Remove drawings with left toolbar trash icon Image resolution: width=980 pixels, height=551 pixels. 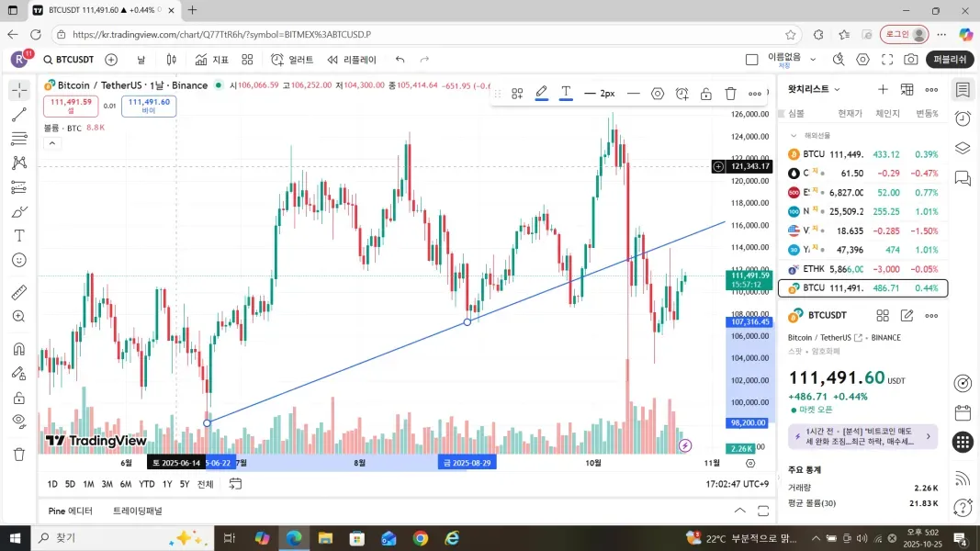(x=18, y=455)
